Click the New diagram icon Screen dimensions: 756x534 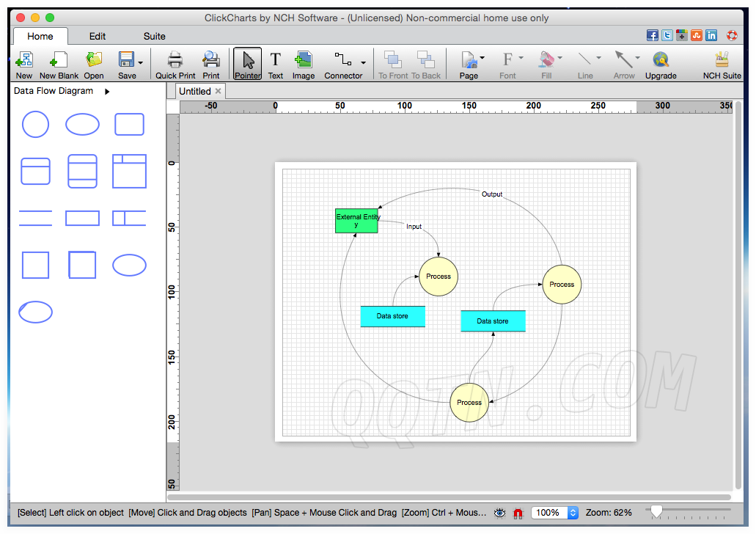tap(24, 64)
